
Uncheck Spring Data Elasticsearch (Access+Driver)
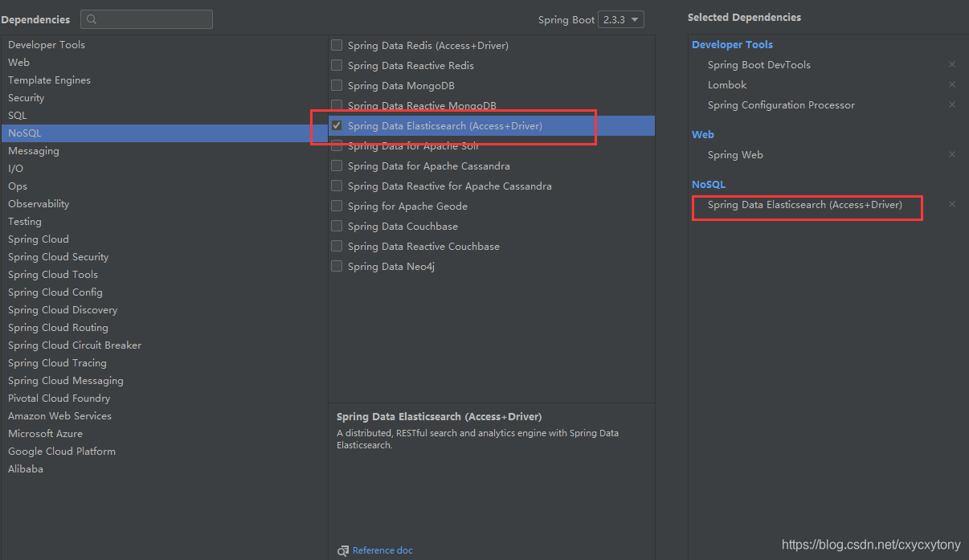coord(337,126)
